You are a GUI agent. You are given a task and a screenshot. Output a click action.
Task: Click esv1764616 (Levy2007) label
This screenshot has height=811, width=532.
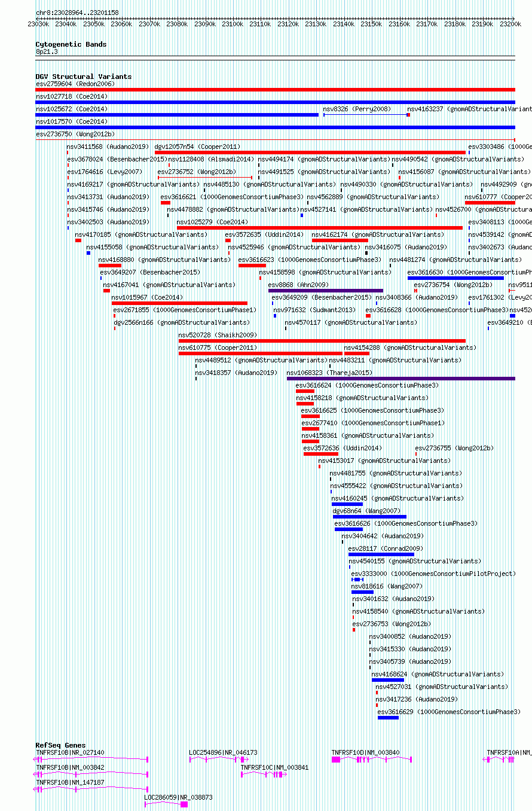pyautogui.click(x=105, y=172)
